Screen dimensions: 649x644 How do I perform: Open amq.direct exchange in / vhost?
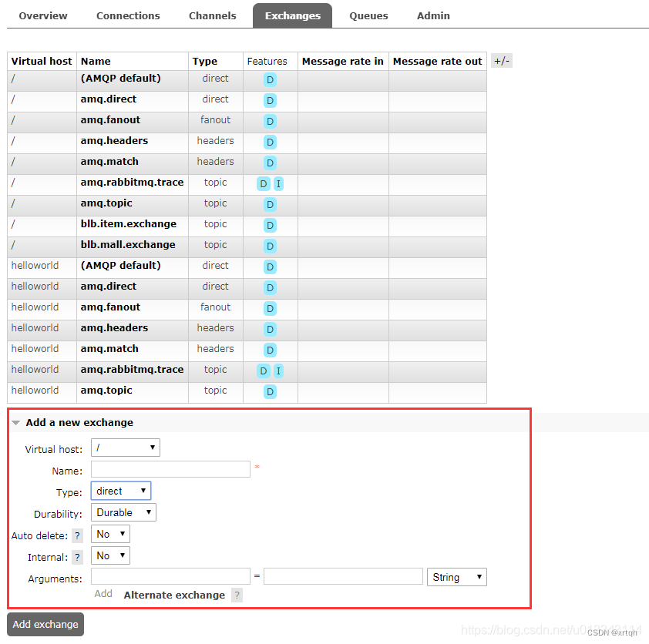tap(109, 99)
